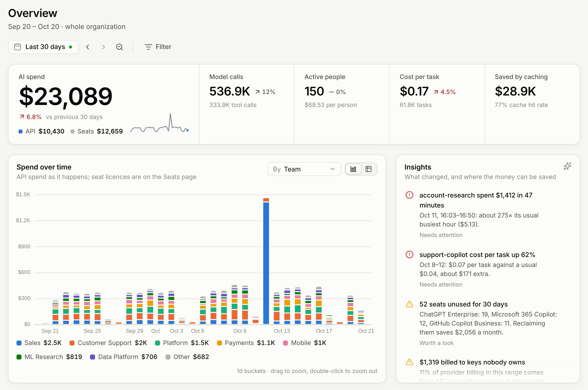Toggle Payments series in the legend

point(246,343)
